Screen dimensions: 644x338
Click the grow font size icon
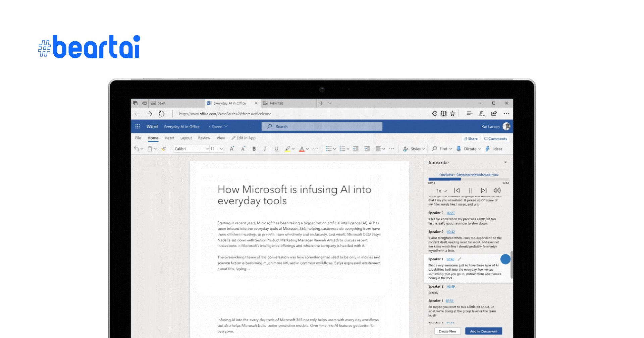click(x=232, y=149)
